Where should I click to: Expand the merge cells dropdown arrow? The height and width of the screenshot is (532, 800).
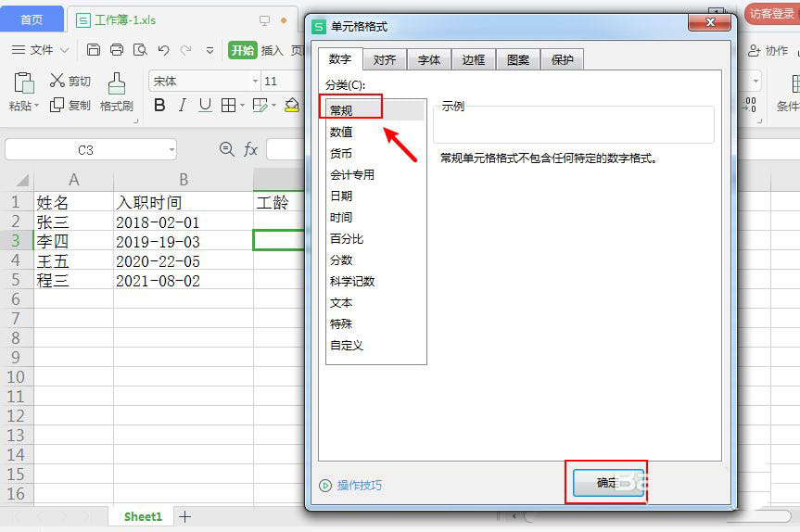click(x=274, y=106)
